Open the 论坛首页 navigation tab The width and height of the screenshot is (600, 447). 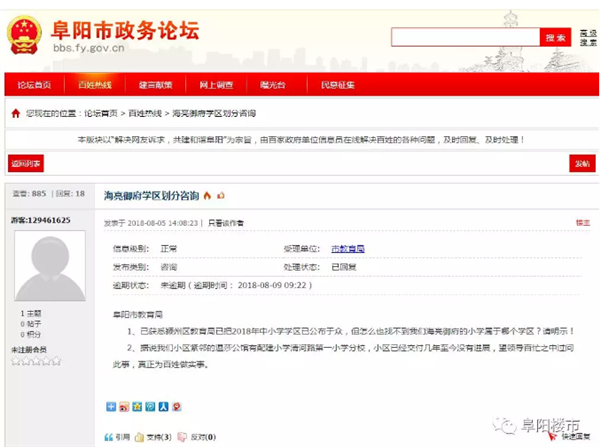[34, 86]
